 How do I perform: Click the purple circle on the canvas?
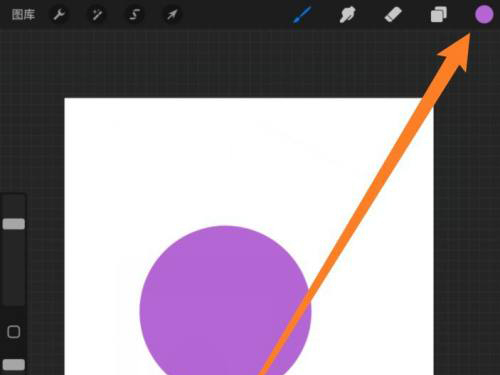(213, 300)
